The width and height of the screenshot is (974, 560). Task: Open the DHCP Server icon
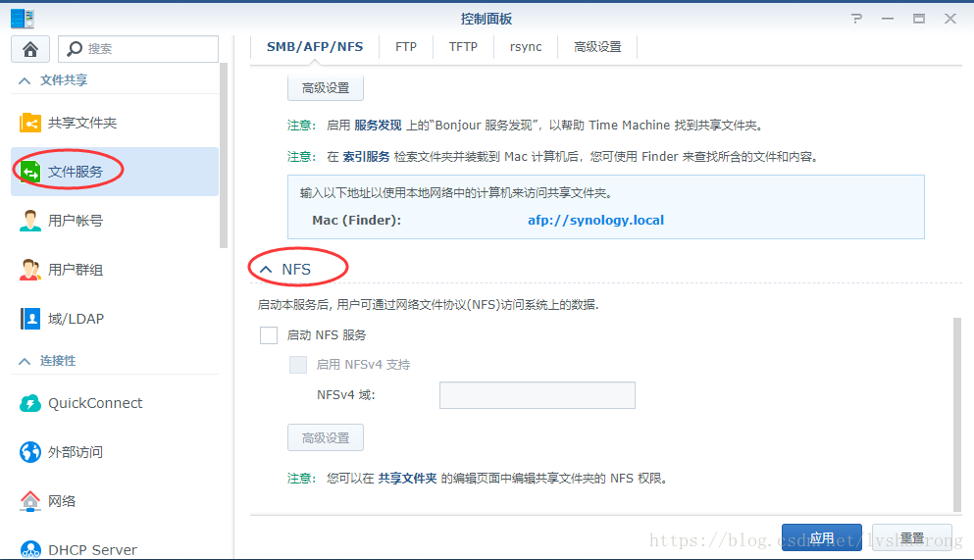tap(29, 549)
